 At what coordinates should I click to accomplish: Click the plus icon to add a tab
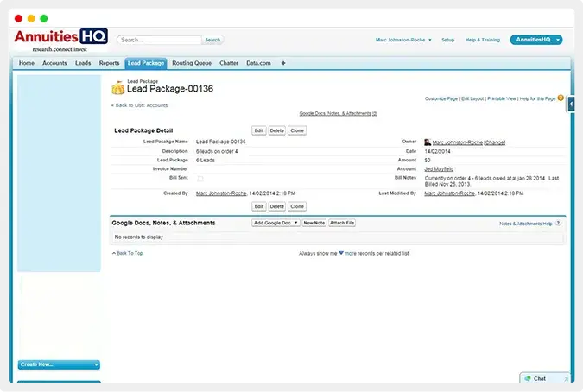point(283,63)
